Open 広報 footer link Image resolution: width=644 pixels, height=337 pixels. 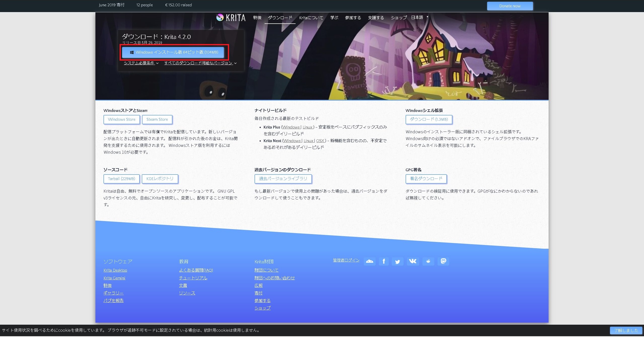[259, 286]
